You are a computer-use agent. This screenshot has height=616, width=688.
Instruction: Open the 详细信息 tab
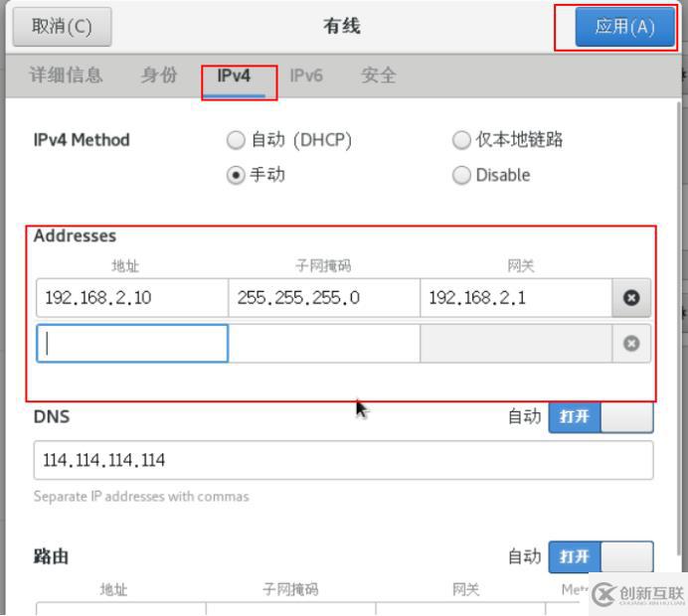[x=66, y=75]
